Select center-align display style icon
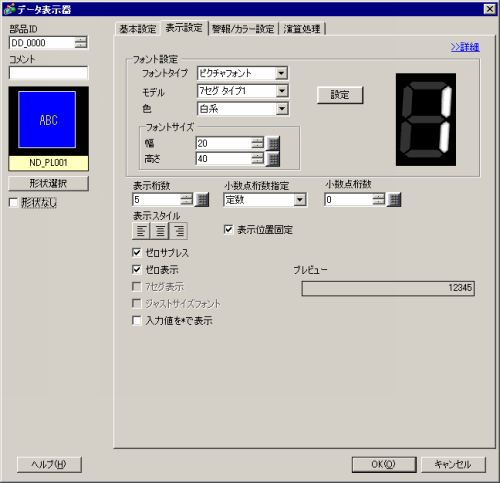Image resolution: width=500 pixels, height=483 pixels. tap(160, 231)
